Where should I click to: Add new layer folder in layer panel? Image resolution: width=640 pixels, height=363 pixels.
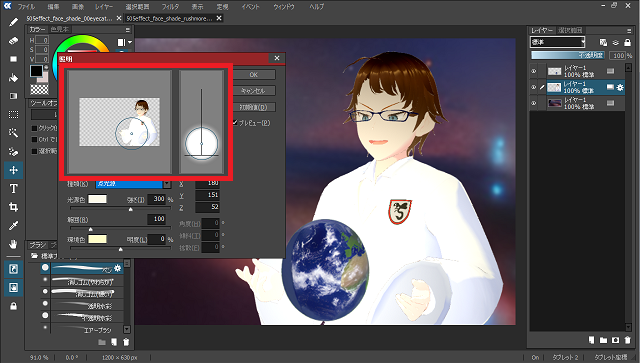pyautogui.click(x=603, y=340)
